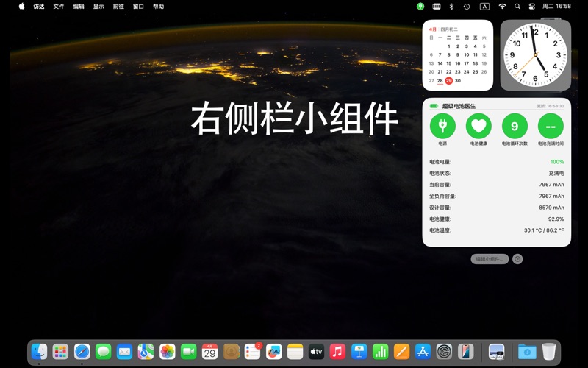Open Messages app in dock
This screenshot has height=368, width=588.
[x=103, y=352]
